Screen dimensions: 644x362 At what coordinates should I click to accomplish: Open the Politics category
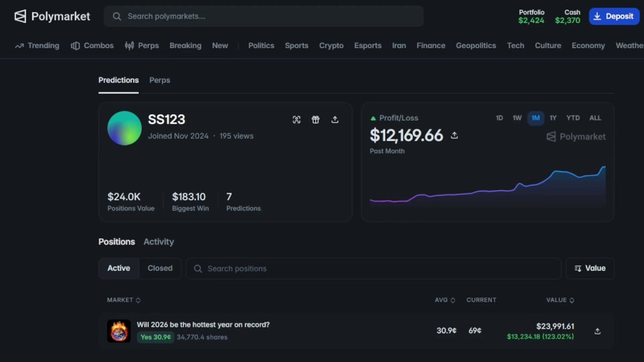261,46
